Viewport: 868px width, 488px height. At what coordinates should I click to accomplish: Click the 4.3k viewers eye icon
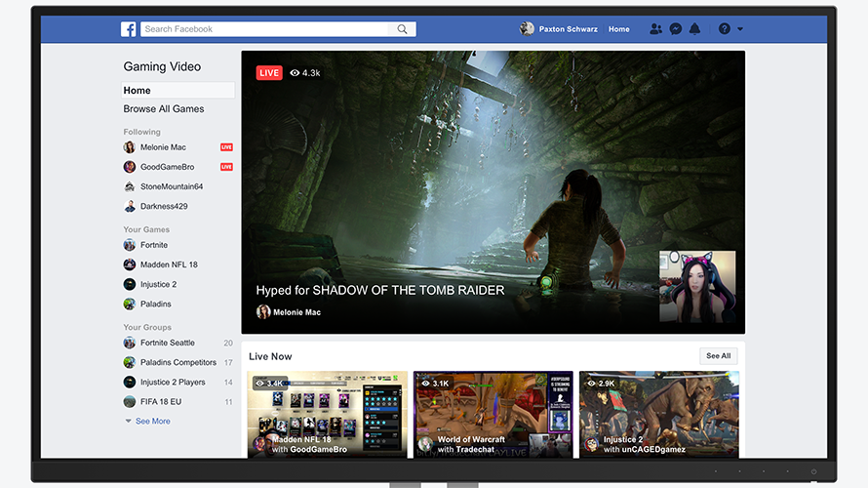click(296, 73)
